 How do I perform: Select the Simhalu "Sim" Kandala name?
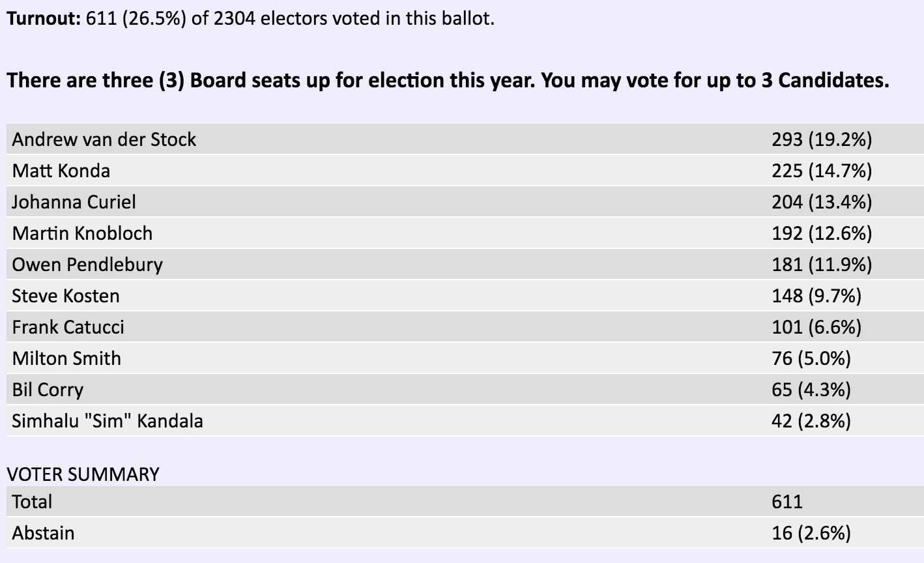pyautogui.click(x=108, y=421)
